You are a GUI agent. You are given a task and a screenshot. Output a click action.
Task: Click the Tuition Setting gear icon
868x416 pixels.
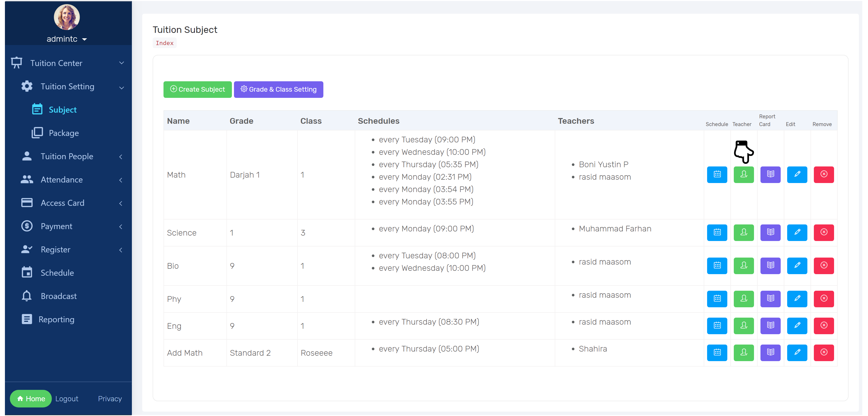pos(27,86)
